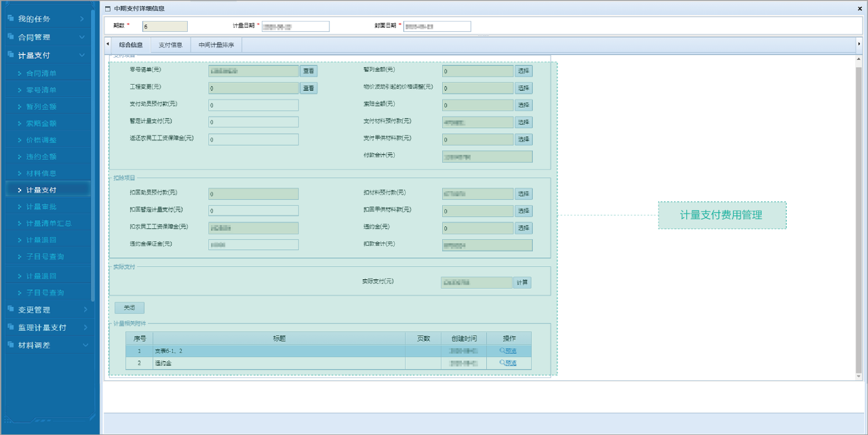Focus the 计量日期 date field
This screenshot has width=868, height=435.
tap(295, 26)
